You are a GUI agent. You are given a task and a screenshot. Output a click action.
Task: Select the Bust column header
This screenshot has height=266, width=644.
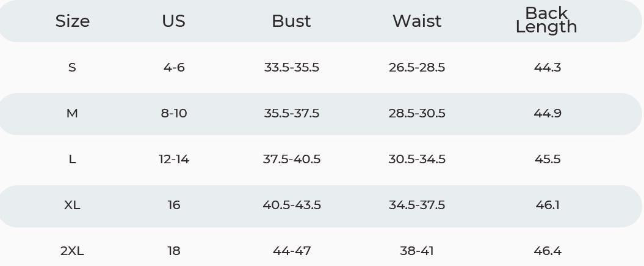(291, 21)
